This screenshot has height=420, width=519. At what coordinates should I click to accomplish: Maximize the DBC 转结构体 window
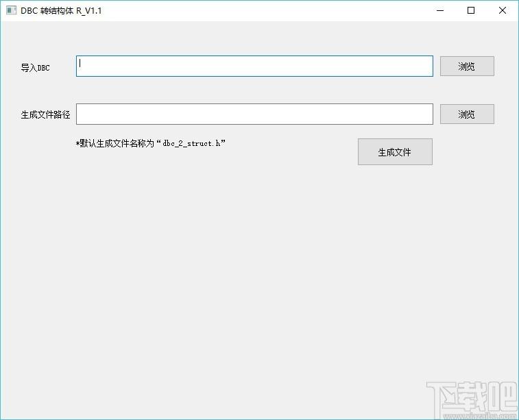pyautogui.click(x=471, y=10)
